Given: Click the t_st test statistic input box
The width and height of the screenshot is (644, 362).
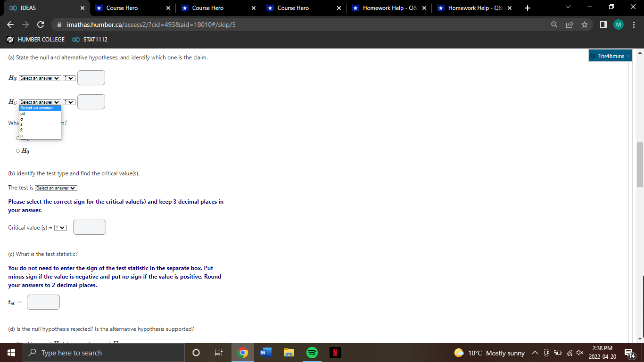Looking at the screenshot, I should 43,302.
